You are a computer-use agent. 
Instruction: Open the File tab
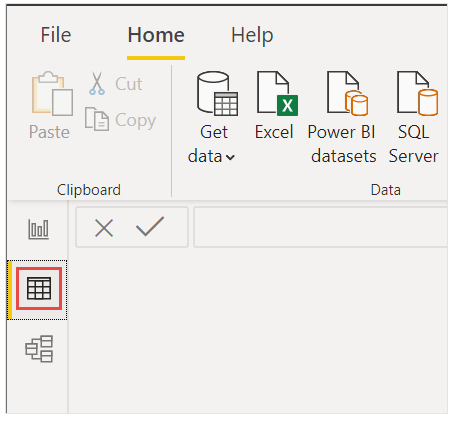[x=56, y=35]
